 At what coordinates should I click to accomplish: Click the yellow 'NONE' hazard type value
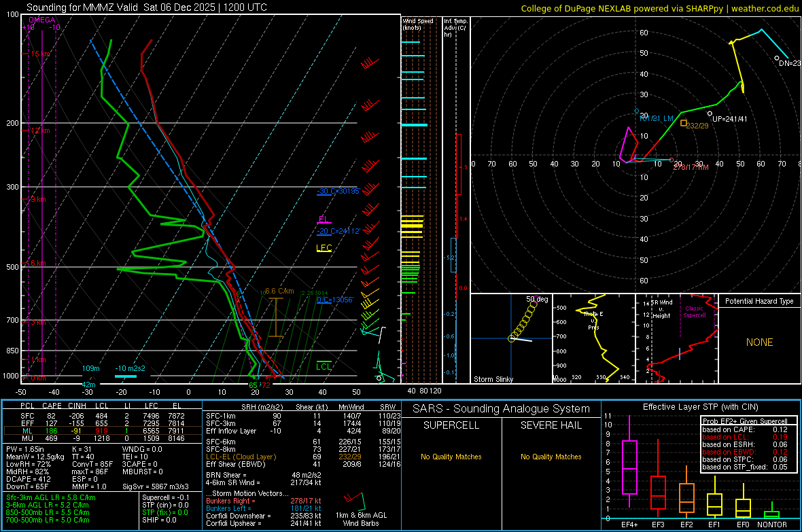tap(760, 342)
